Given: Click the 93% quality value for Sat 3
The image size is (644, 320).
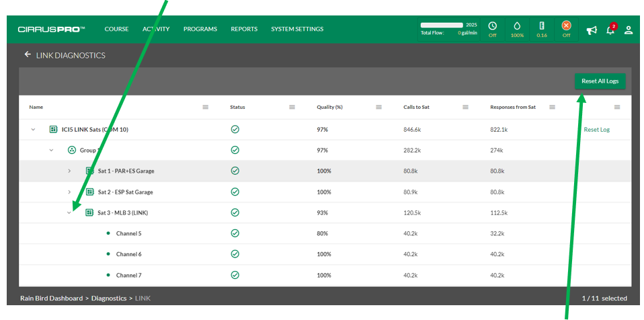Looking at the screenshot, I should pos(323,212).
